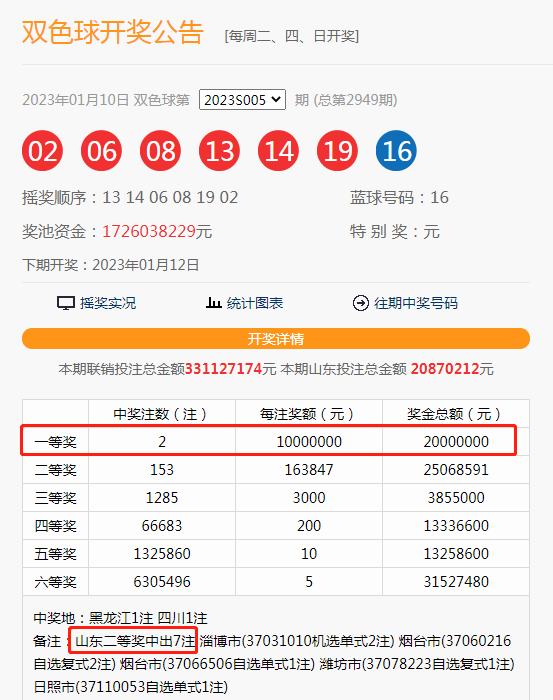553x700 pixels.
Task: Select red ball number 19
Action: [337, 150]
